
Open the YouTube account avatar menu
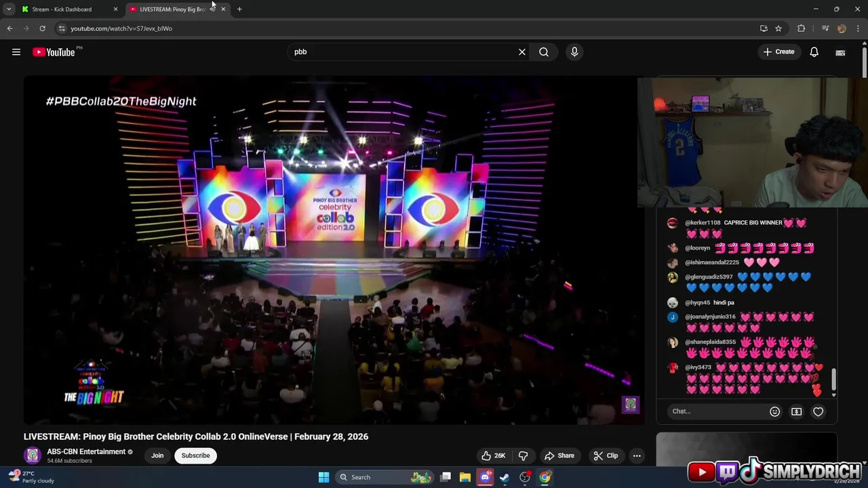tap(840, 52)
